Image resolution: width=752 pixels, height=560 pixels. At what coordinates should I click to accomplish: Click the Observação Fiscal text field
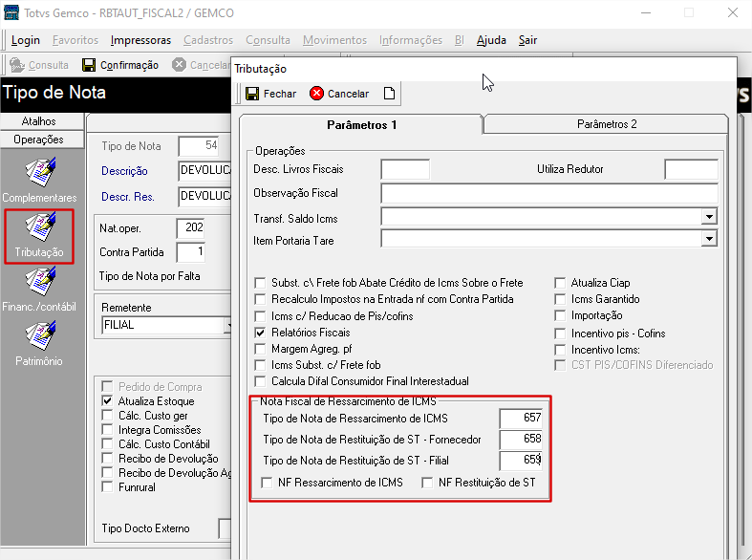[549, 193]
